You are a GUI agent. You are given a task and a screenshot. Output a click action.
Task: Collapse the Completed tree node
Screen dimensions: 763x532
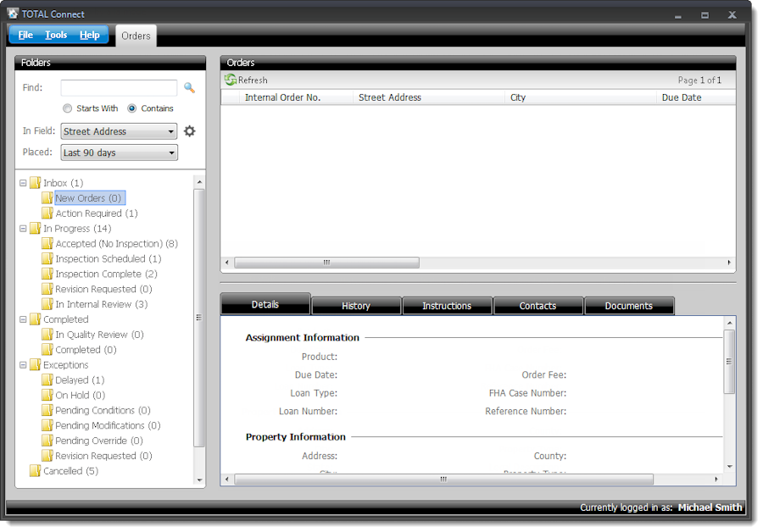pyautogui.click(x=23, y=319)
